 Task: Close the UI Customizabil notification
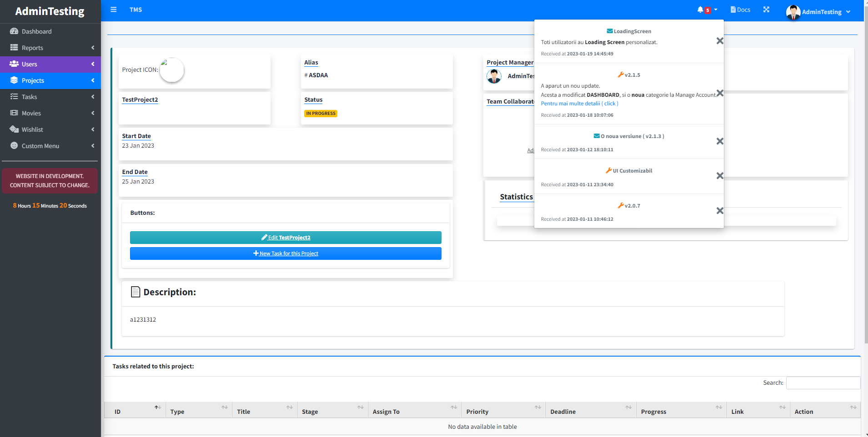(x=719, y=176)
